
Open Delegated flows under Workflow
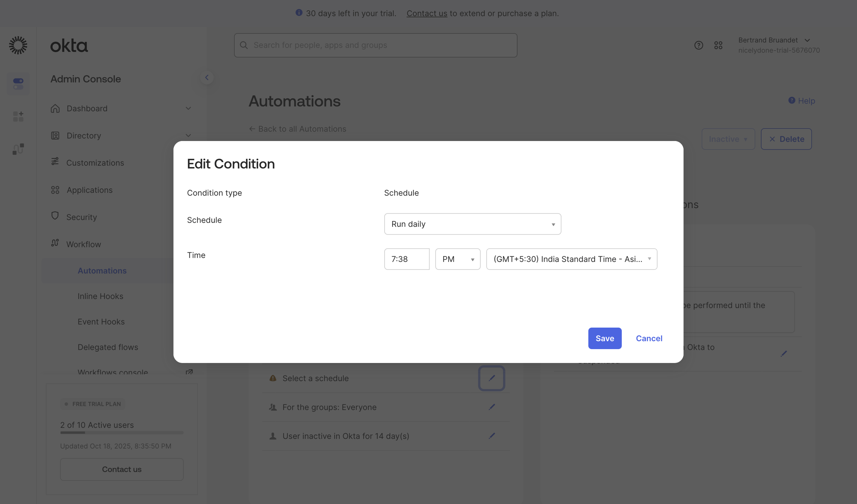108,347
